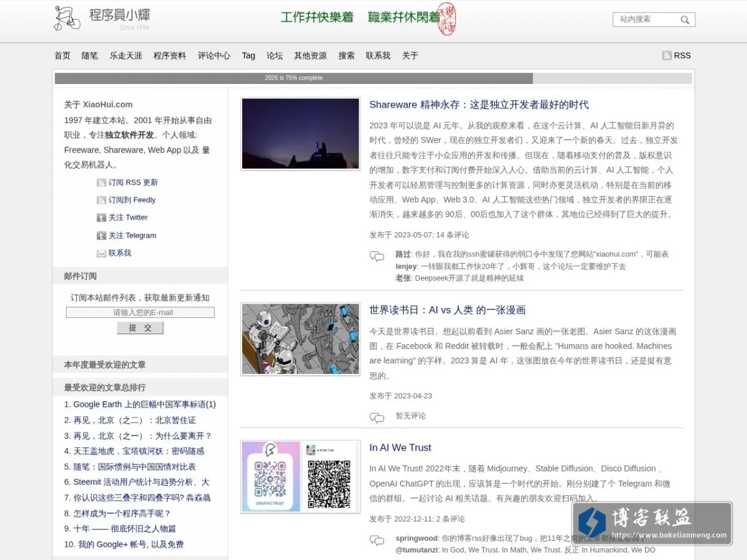Open sidebar 联系我 link
The height and width of the screenshot is (560, 747).
120,253
